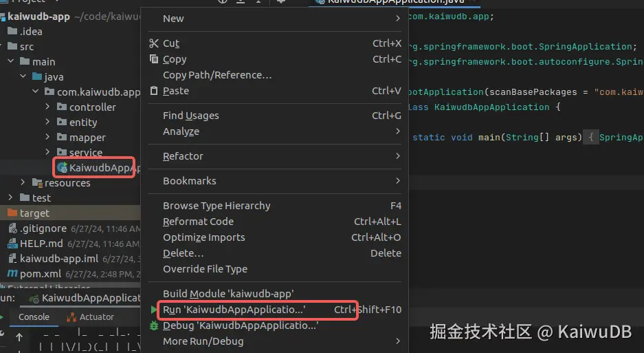Open More Run/Debug submenu
This screenshot has height=353, width=644.
point(274,341)
